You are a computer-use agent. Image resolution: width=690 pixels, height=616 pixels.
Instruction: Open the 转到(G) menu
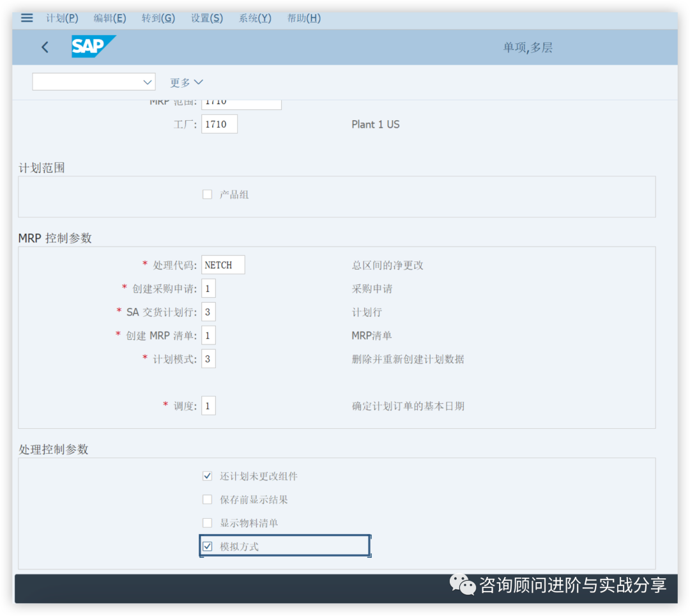(158, 18)
